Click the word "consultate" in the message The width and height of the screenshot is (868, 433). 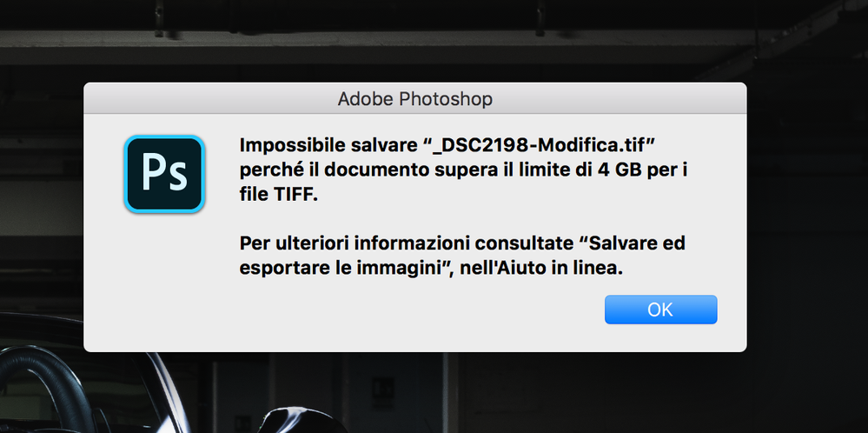tap(525, 243)
